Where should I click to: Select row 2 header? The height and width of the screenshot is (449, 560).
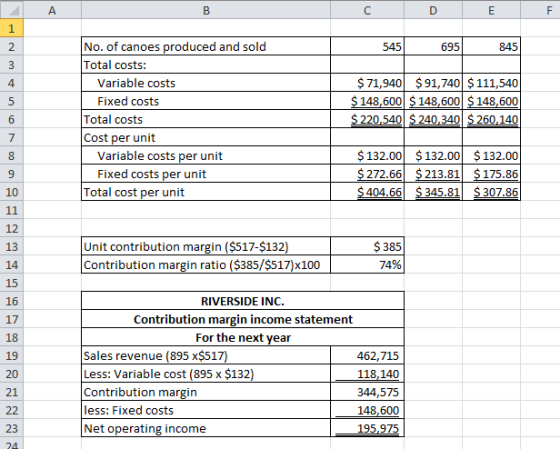(12, 46)
